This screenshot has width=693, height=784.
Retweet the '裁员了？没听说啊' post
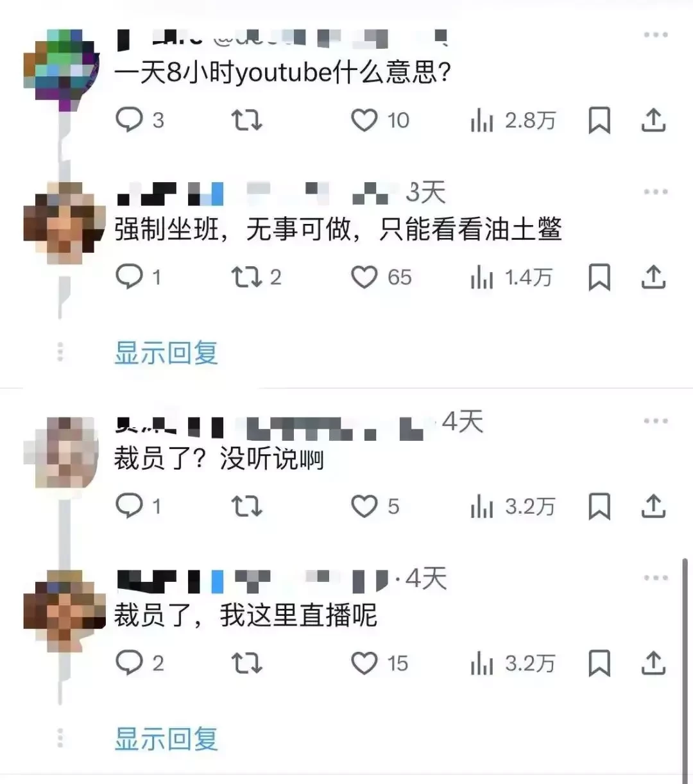pyautogui.click(x=247, y=506)
